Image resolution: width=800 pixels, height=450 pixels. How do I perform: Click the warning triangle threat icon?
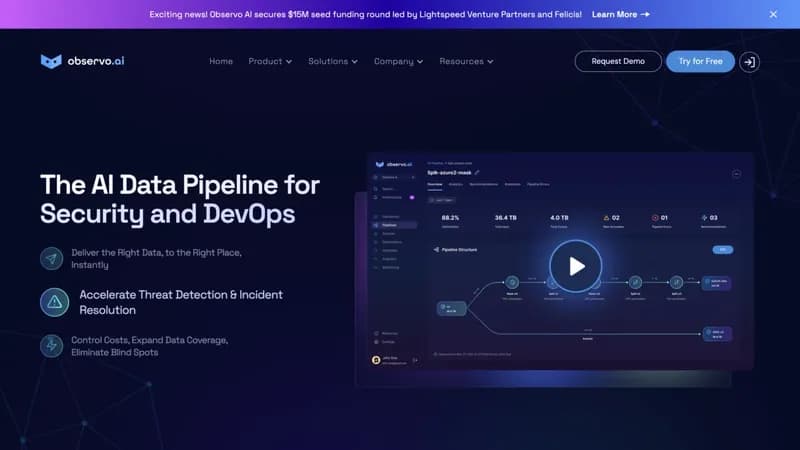[55, 302]
